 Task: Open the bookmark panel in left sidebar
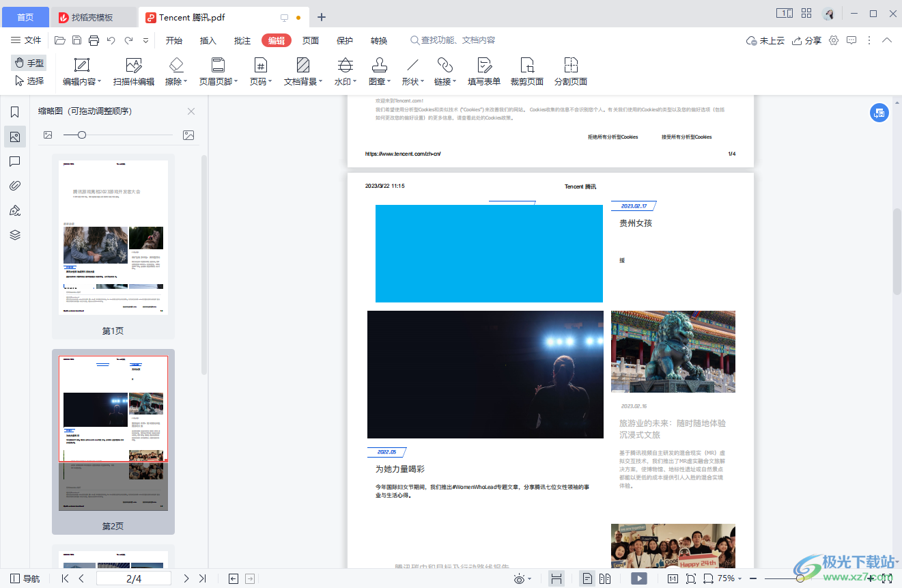click(15, 112)
